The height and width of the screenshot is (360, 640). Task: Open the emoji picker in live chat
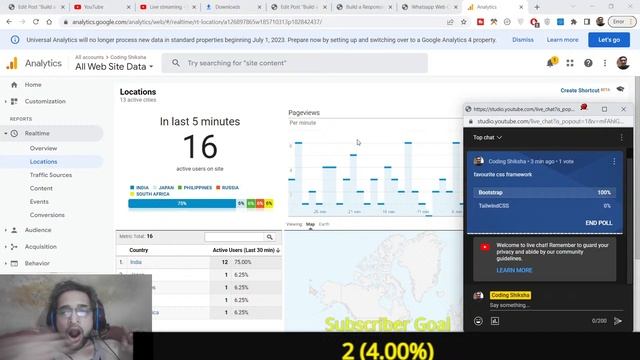pyautogui.click(x=478, y=321)
